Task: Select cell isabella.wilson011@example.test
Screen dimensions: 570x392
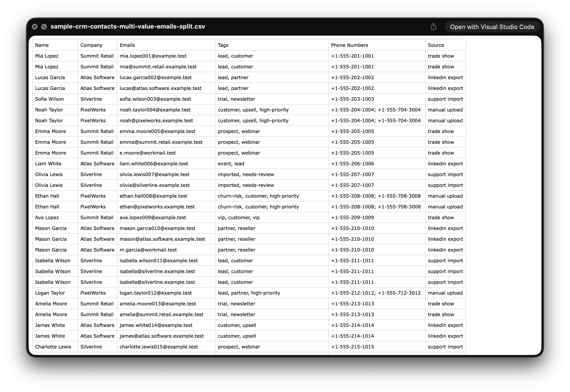Action: point(166,261)
